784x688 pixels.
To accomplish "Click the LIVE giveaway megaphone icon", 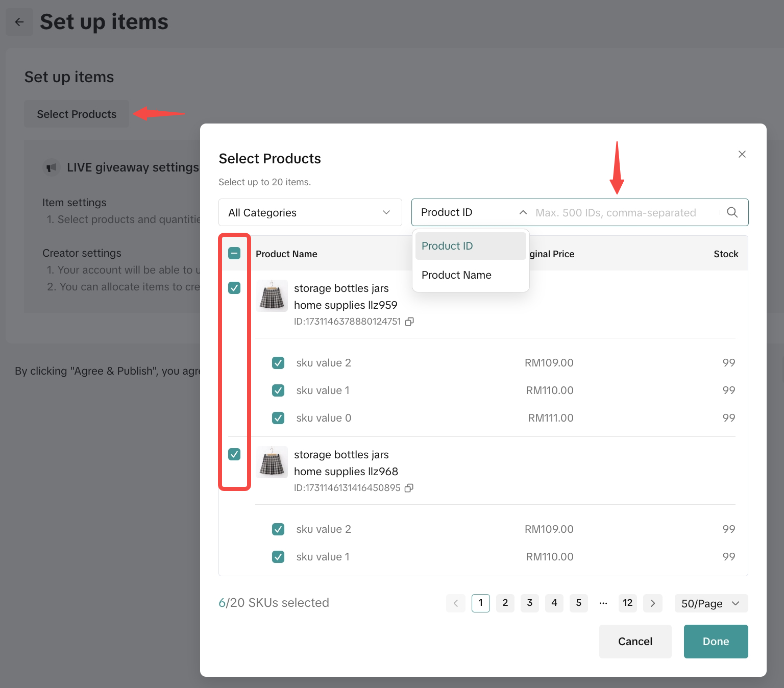I will coord(52,167).
